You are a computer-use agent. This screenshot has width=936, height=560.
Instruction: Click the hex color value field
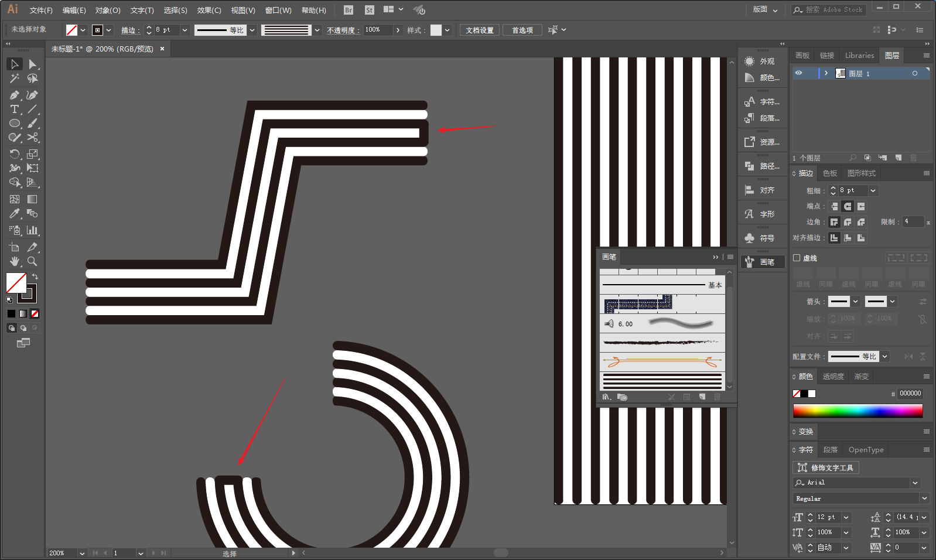[x=910, y=394]
